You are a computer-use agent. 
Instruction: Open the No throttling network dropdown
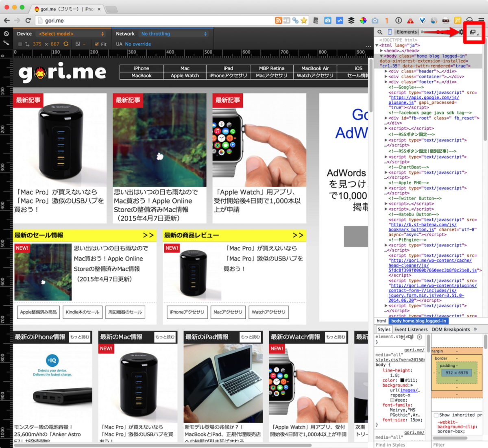point(174,34)
